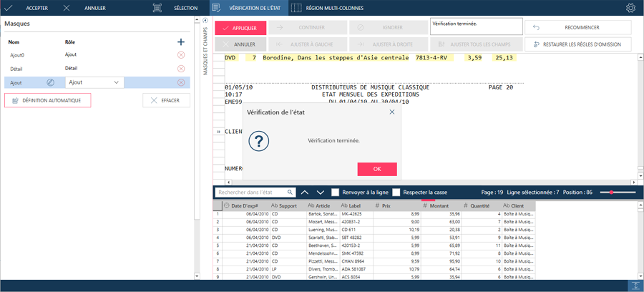The image size is (644, 292).
Task: Delete the selected Ajout mask
Action: click(181, 82)
